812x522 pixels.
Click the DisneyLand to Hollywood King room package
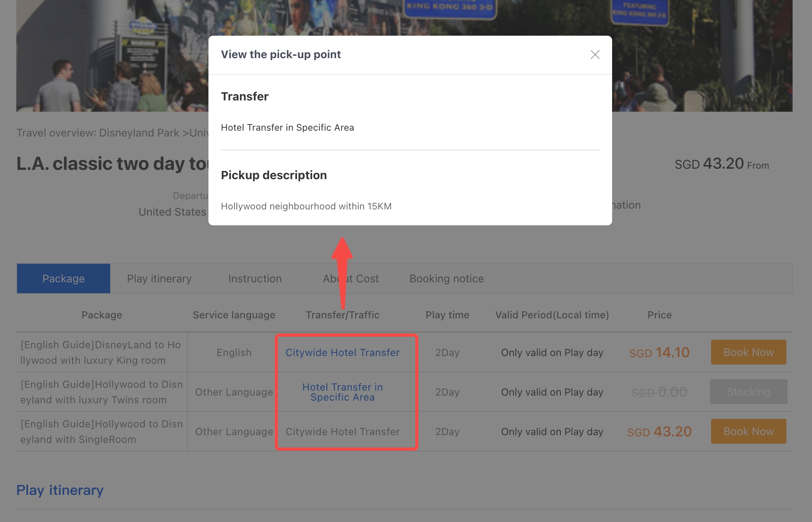[101, 353]
